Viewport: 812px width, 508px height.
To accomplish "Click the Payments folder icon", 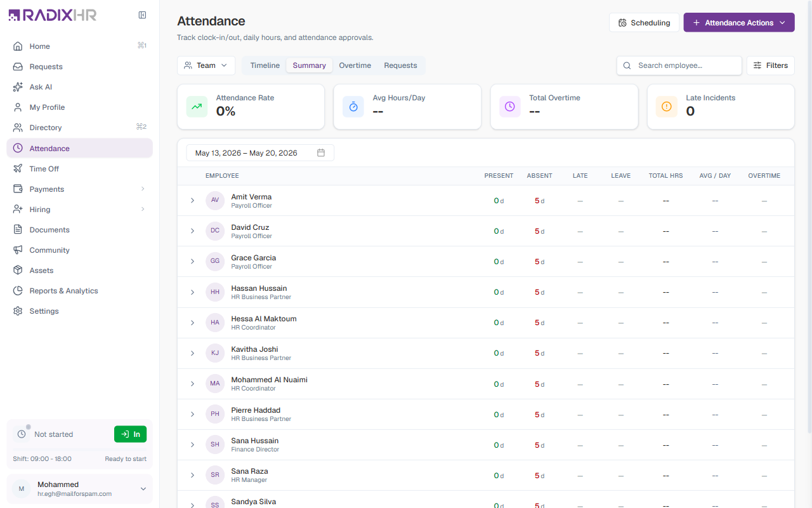I will 18,189.
